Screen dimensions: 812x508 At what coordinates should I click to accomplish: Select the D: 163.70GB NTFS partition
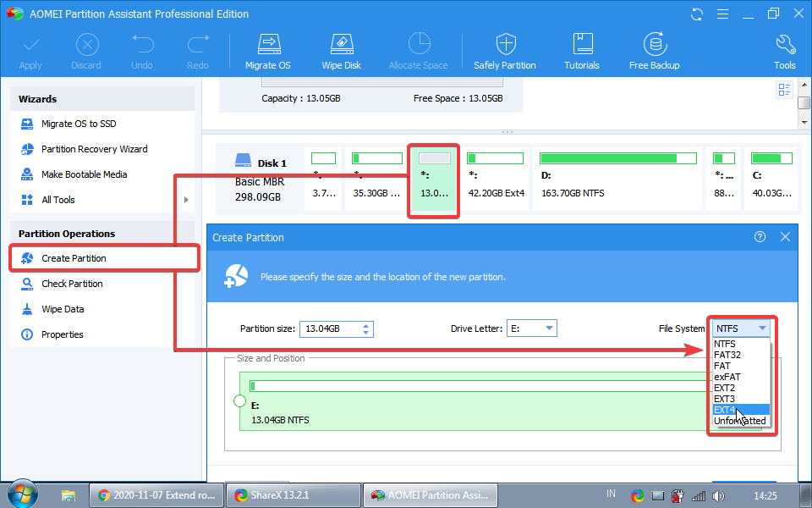click(617, 179)
